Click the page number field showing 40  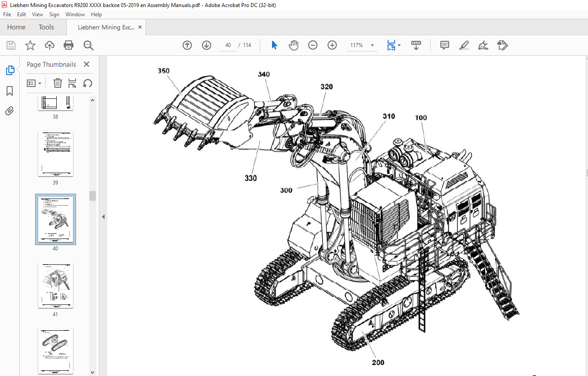tap(228, 45)
